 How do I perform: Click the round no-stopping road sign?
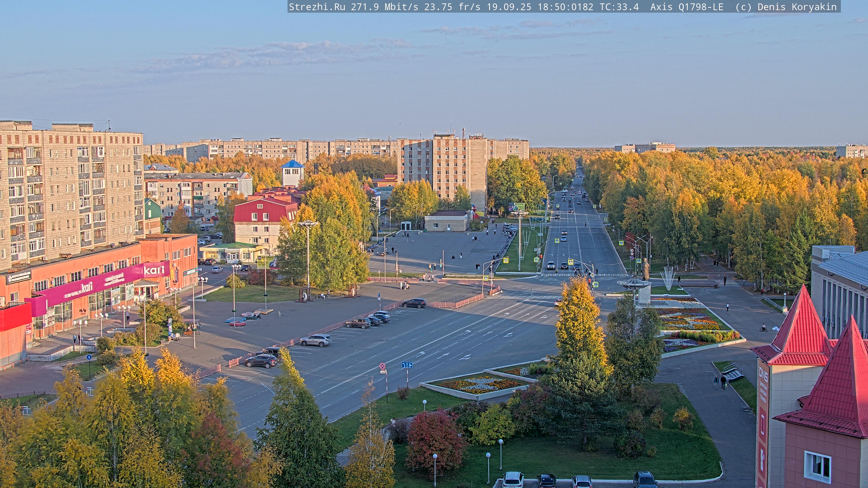pyautogui.click(x=382, y=366)
